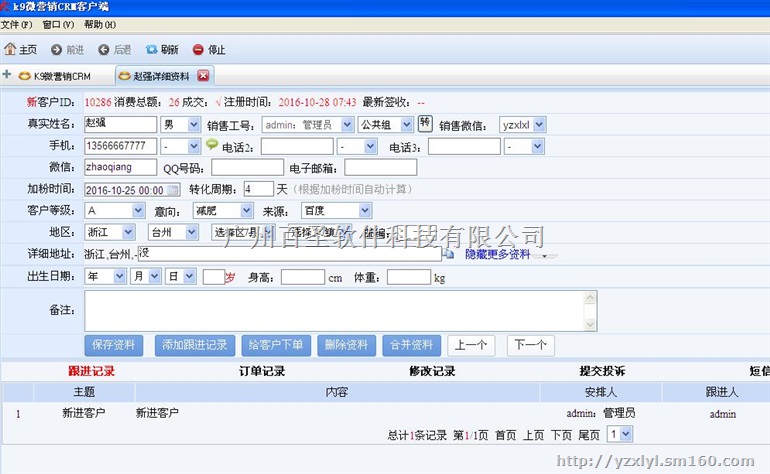This screenshot has width=770, height=474.
Task: Click the 前进 forward arrow icon
Action: tap(57, 49)
